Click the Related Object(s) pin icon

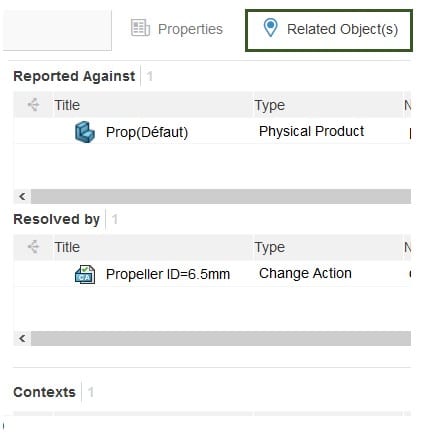(x=270, y=28)
